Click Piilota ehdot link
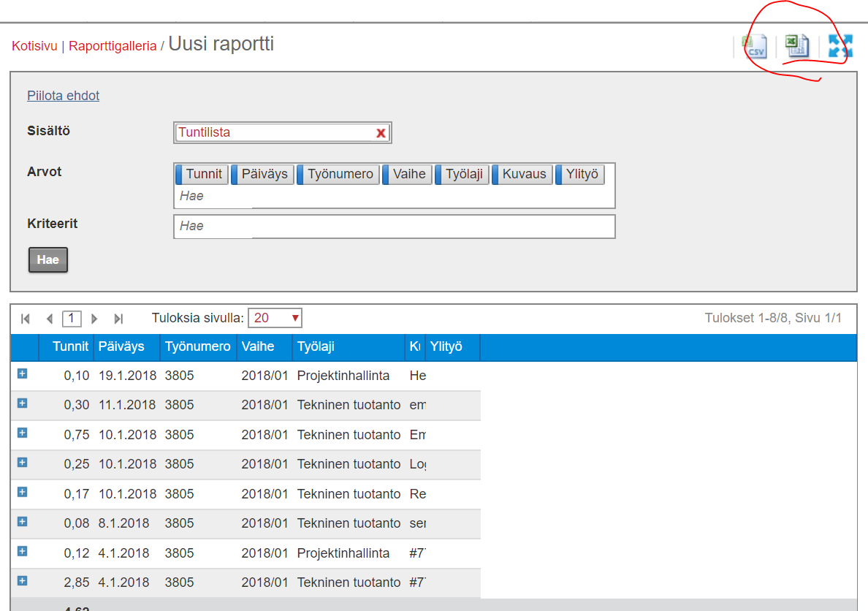 coord(63,95)
